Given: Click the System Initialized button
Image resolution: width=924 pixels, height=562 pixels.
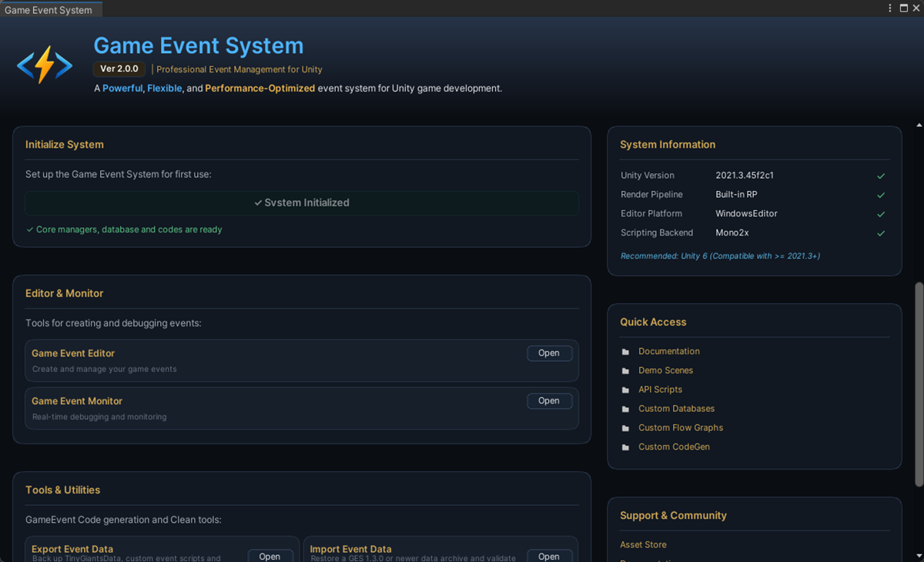Looking at the screenshot, I should [302, 202].
